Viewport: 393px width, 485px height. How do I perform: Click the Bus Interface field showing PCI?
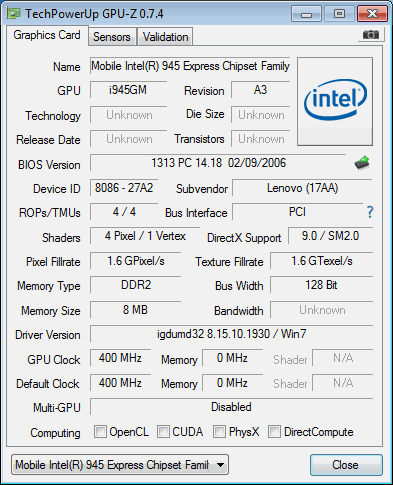coord(298,212)
